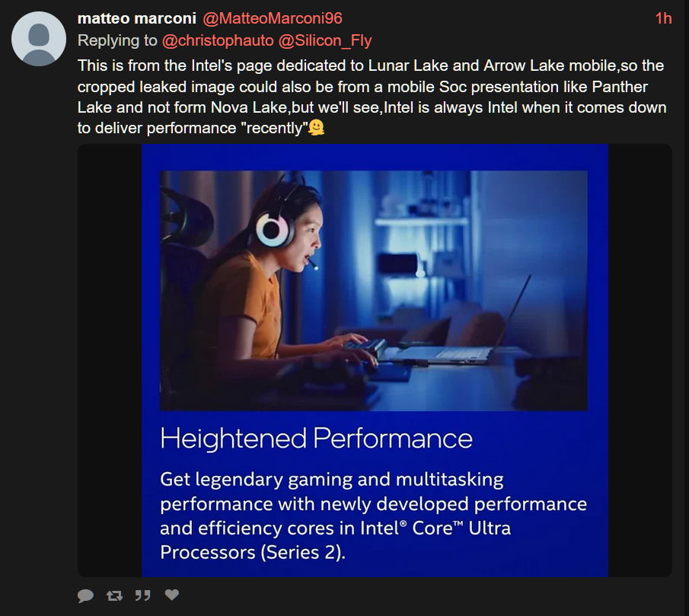Open the display name "matteo marconi"
The width and height of the screenshot is (689, 616).
pyautogui.click(x=136, y=18)
